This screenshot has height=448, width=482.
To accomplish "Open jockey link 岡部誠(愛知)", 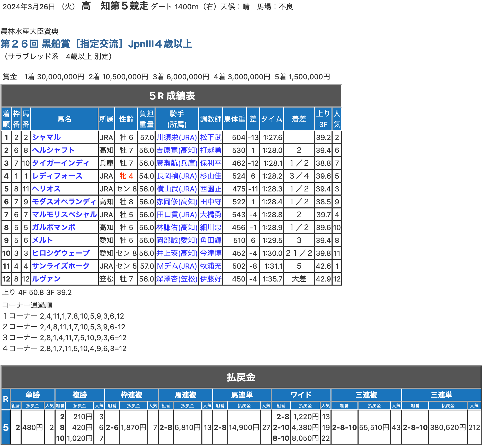I will (x=177, y=240).
